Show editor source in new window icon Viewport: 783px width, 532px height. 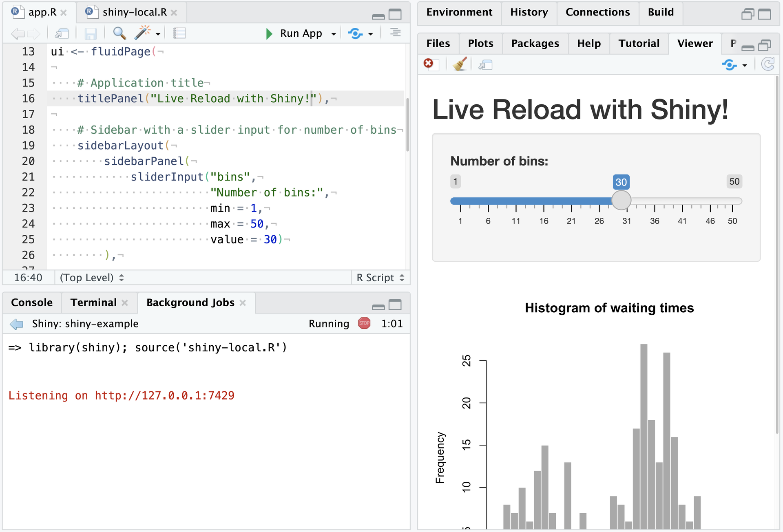(62, 33)
